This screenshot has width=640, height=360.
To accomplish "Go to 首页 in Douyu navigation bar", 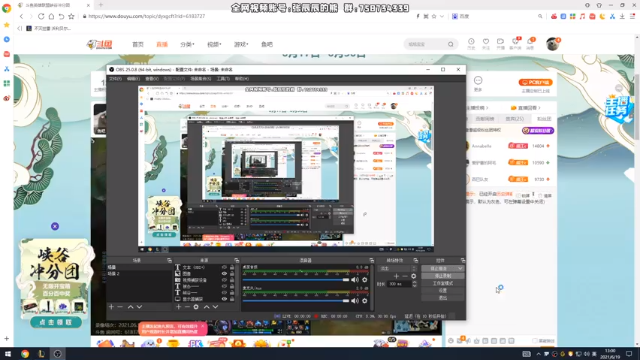I will coord(138,44).
